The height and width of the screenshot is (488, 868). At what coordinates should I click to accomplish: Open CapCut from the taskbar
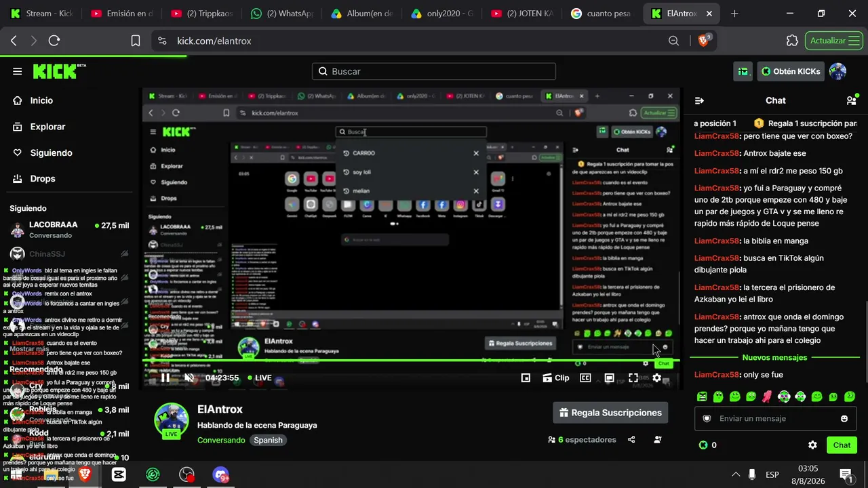pyautogui.click(x=119, y=474)
